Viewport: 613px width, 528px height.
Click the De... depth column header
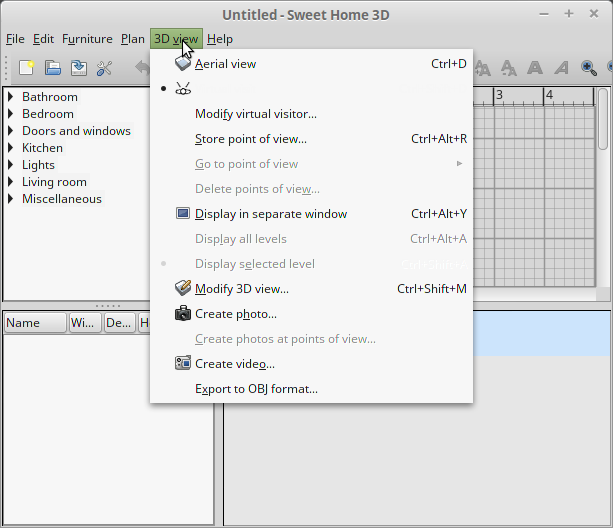pos(119,323)
